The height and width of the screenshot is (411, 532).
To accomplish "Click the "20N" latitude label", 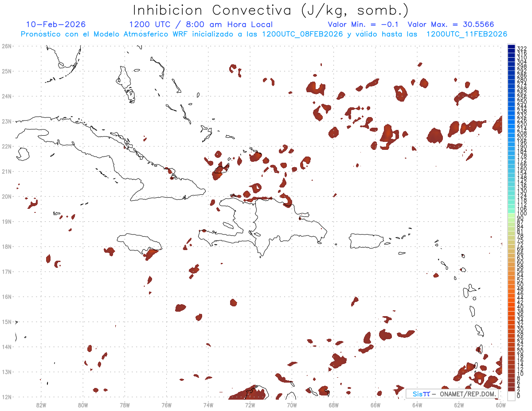I will click(x=6, y=196).
